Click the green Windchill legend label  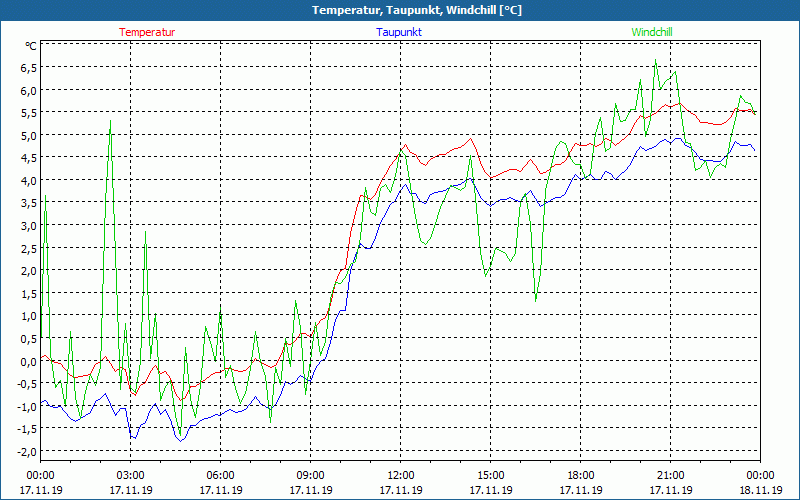(x=652, y=32)
